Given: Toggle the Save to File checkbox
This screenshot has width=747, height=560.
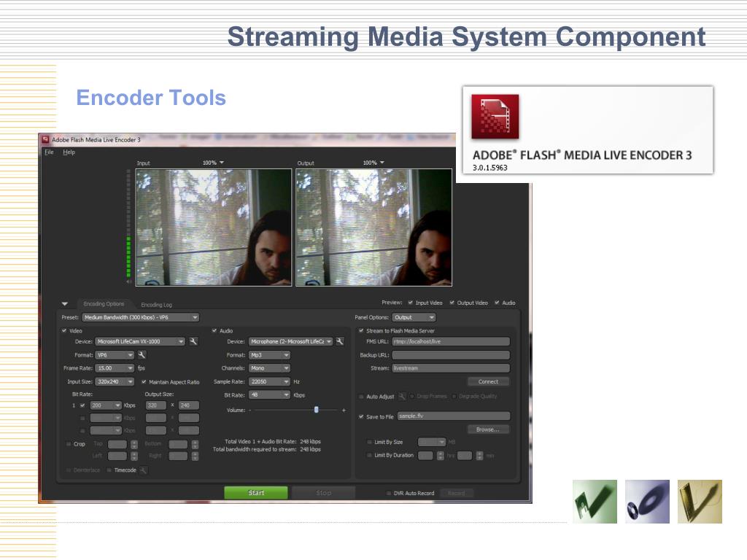Looking at the screenshot, I should (x=361, y=416).
